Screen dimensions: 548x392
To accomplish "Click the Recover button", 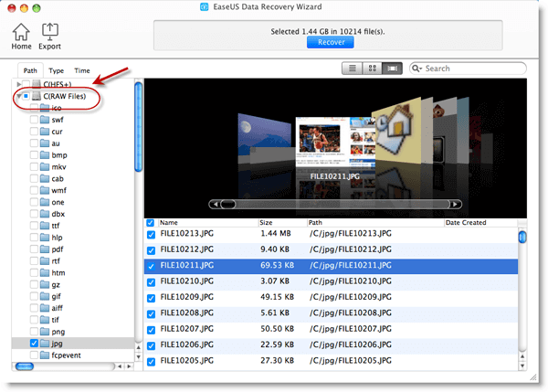I will coord(331,42).
